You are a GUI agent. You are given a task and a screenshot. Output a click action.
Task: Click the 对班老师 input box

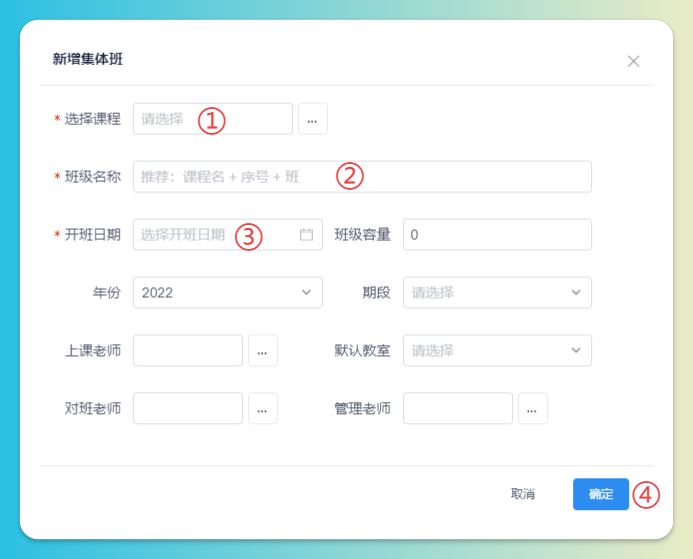[188, 408]
